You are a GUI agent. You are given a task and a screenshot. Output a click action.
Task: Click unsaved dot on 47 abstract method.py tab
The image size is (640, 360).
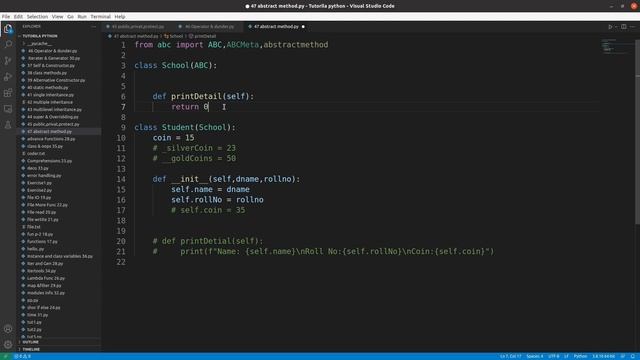(x=303, y=27)
